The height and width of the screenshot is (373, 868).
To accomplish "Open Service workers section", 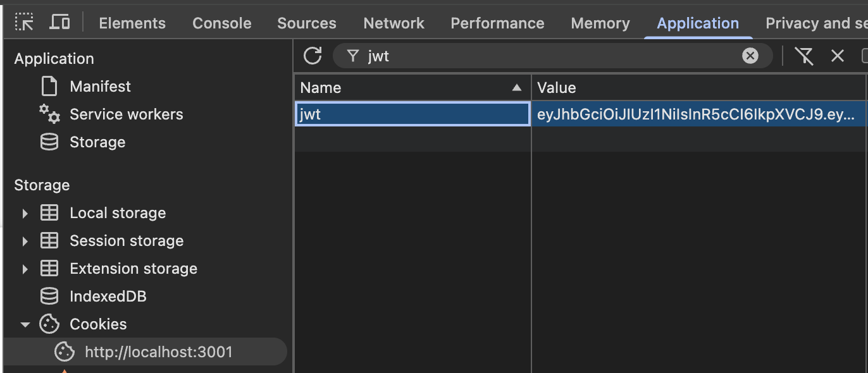I will (x=126, y=114).
